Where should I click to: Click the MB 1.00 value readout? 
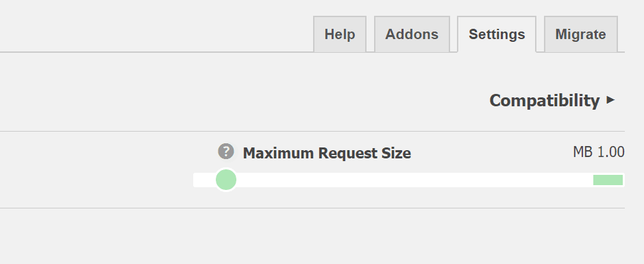pos(598,152)
